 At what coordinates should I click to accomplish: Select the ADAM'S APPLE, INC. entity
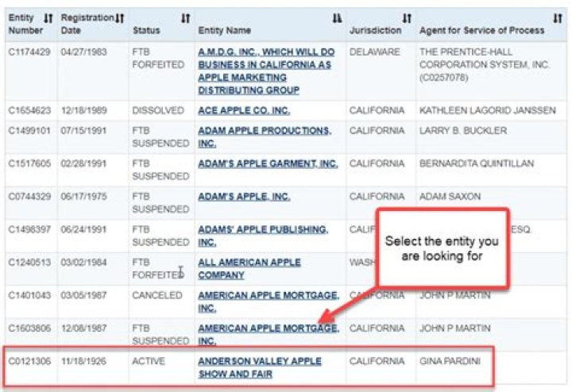click(x=244, y=197)
